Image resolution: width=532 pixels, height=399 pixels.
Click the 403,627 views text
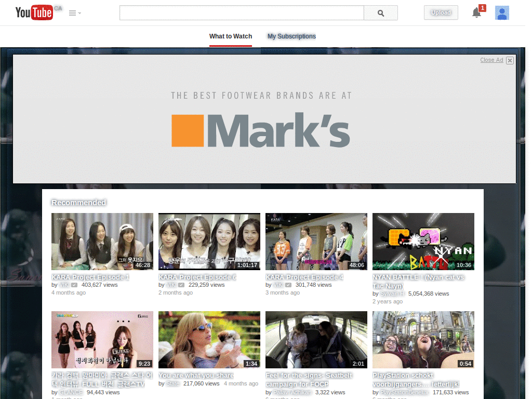[99, 285]
